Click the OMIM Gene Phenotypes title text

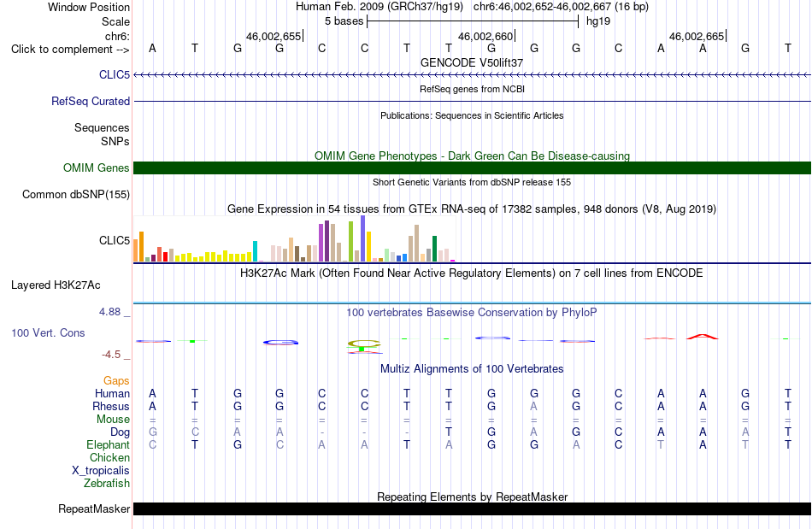click(x=472, y=156)
